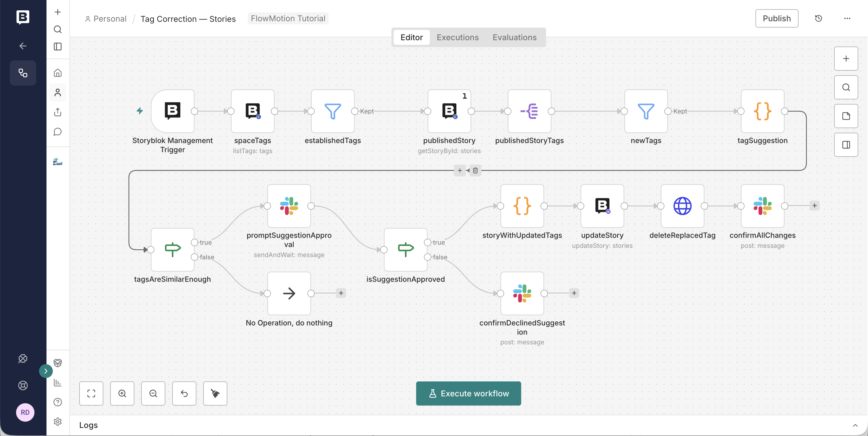Open the tagSuggestion code node

click(763, 111)
